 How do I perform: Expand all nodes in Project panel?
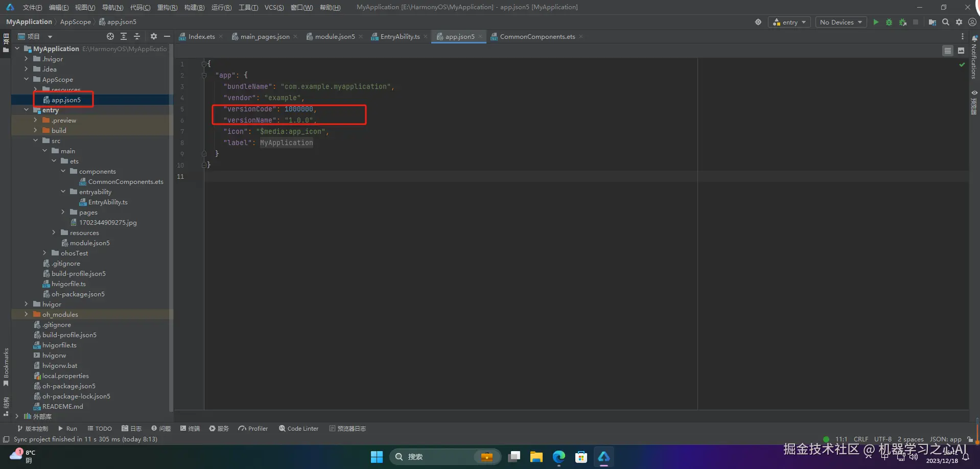tap(124, 36)
